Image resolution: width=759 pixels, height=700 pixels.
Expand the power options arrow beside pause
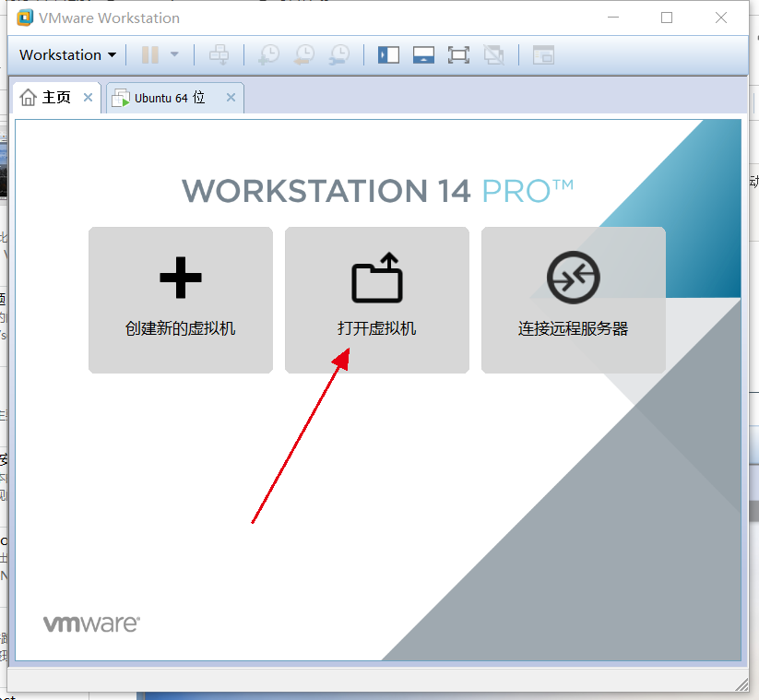point(174,54)
